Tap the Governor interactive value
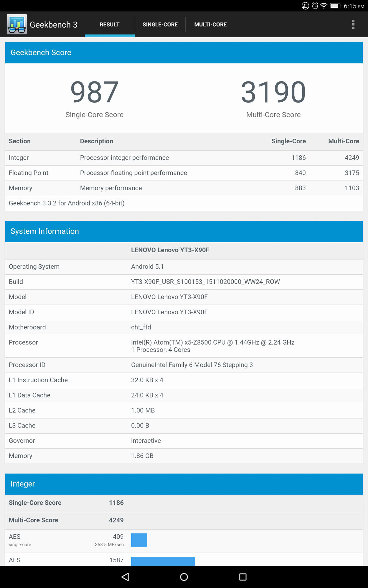This screenshot has height=588, width=368. pyautogui.click(x=146, y=441)
